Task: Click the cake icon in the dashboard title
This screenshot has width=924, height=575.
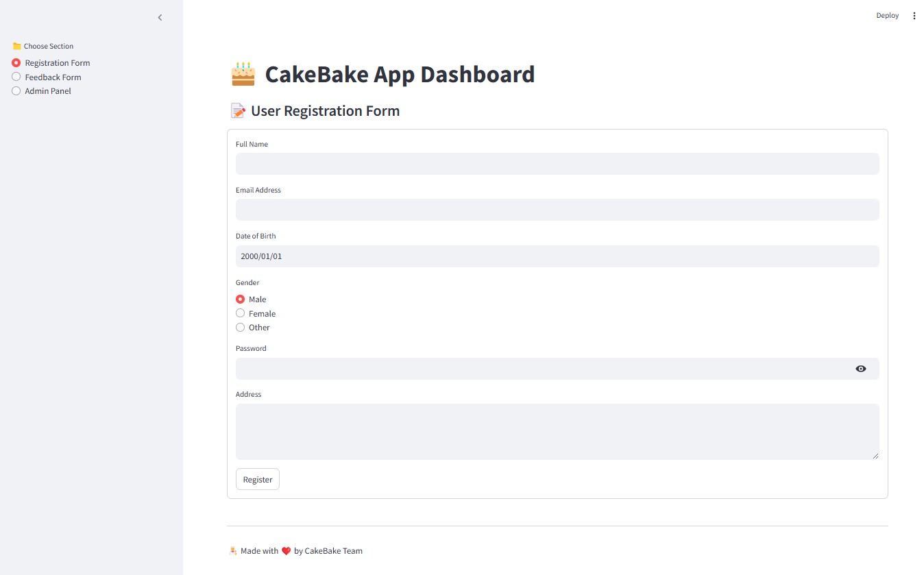Action: [243, 73]
